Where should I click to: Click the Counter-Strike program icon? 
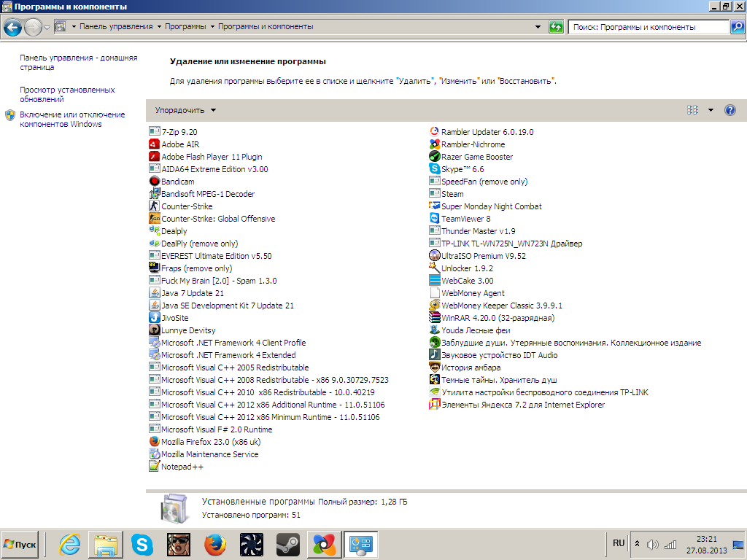(x=154, y=206)
